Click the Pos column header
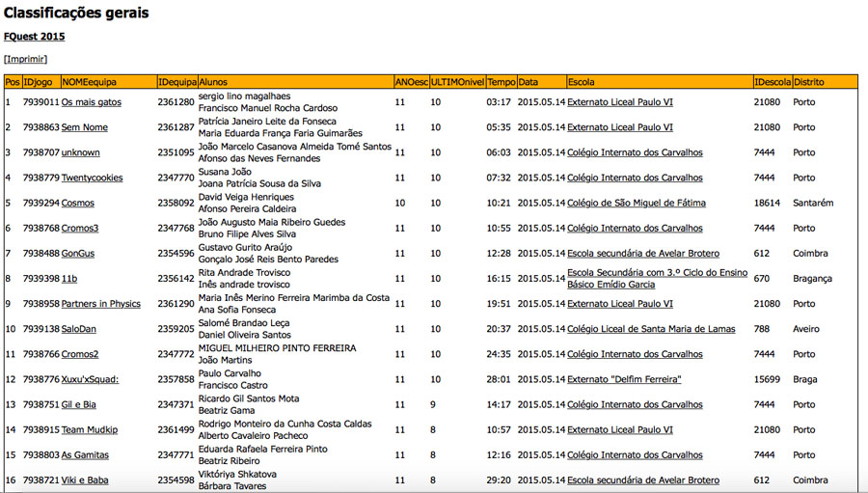Image resolution: width=868 pixels, height=493 pixels. 13,82
